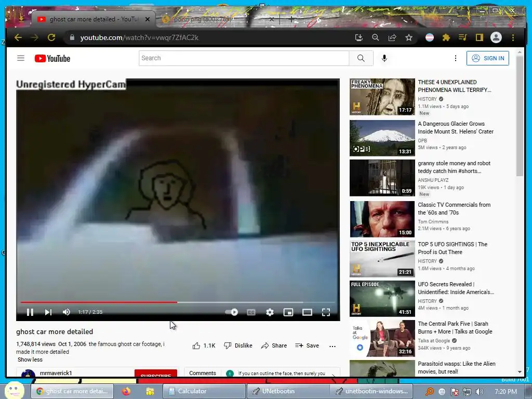Click the scrollbar down arrow
The image size is (532, 399).
[x=520, y=372]
